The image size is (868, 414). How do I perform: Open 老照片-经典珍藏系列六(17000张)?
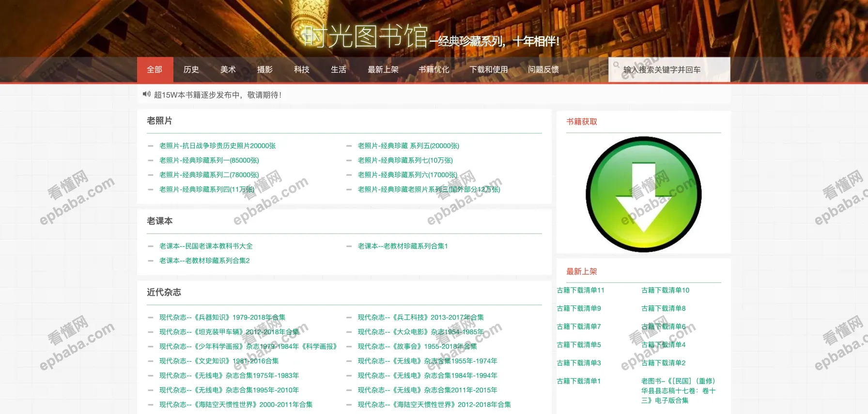(407, 175)
